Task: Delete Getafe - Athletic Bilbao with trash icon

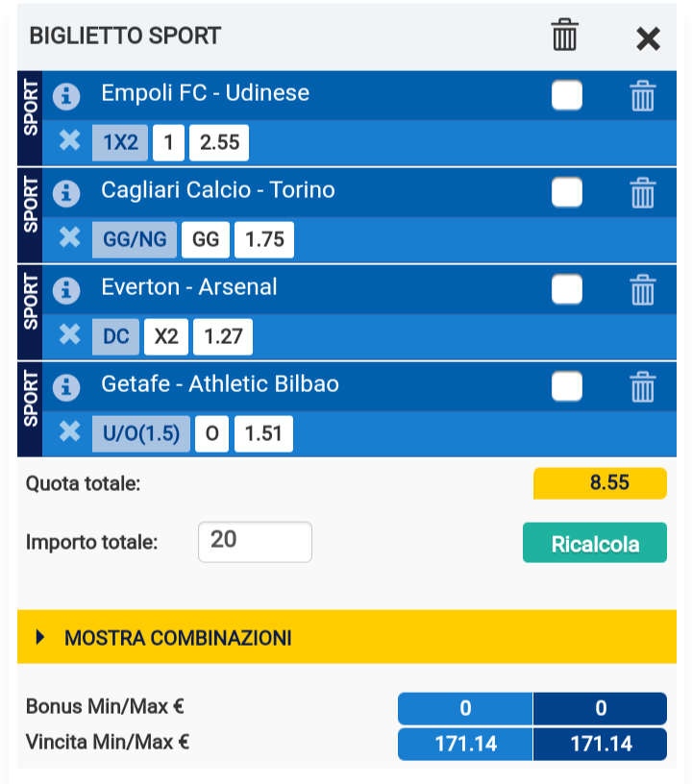Action: coord(642,387)
